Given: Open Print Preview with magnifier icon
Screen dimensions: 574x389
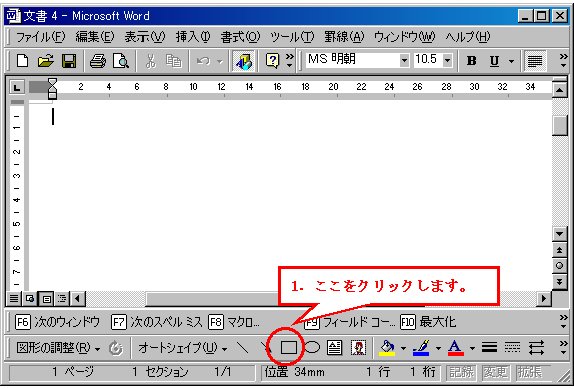Looking at the screenshot, I should 121,61.
